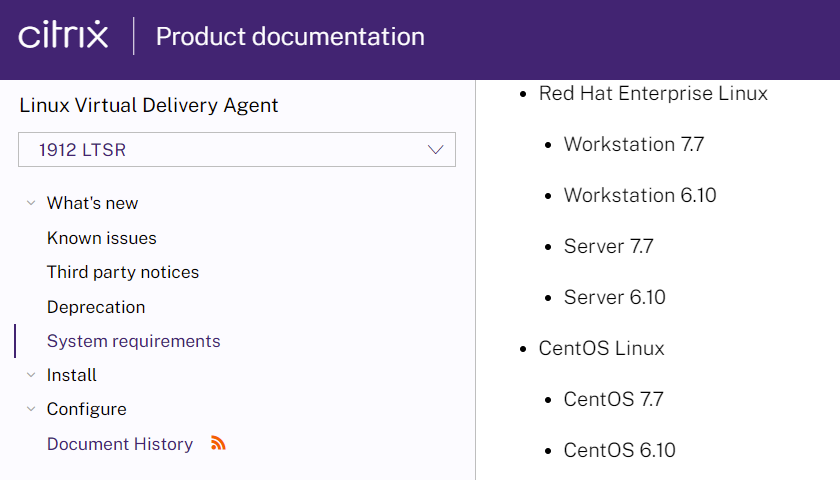Click the CentOS 7.7 list item
Image resolution: width=840 pixels, height=480 pixels.
[x=613, y=399]
